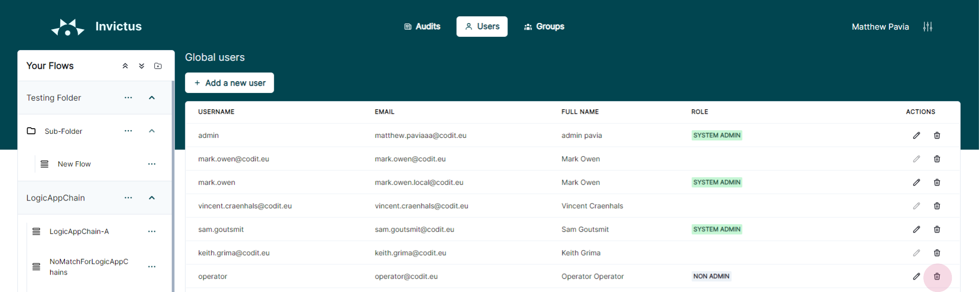Open the settings sliders icon beside Matthew Pavia

tap(927, 27)
